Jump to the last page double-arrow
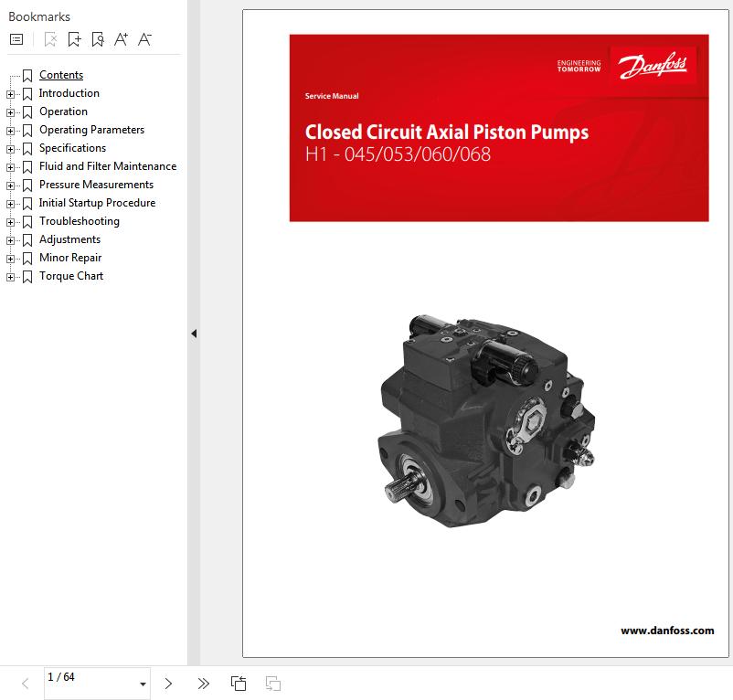 203,684
